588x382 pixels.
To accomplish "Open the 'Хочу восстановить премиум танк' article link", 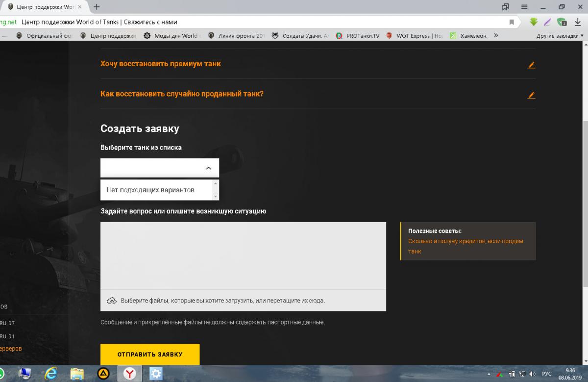I will tap(161, 64).
